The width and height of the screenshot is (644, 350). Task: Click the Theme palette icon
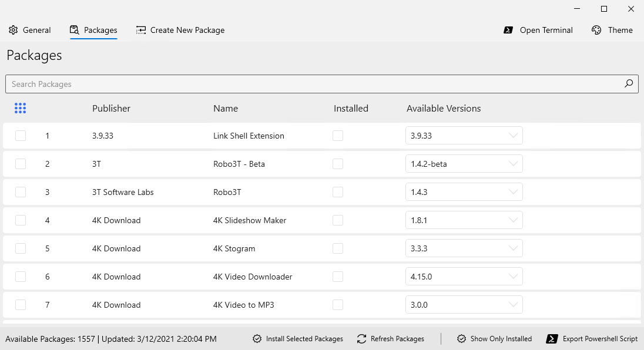click(x=596, y=30)
